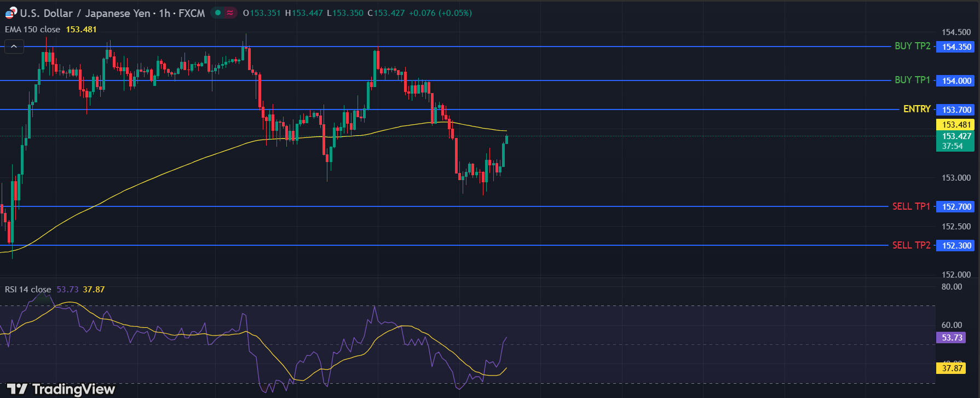Collapse the indicator legend with chevron
The image size is (980, 398).
click(14, 47)
